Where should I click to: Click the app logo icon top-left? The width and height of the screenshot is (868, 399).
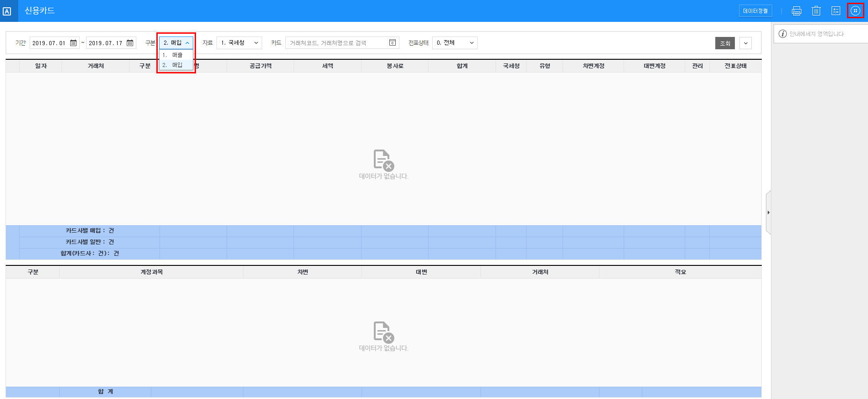tap(7, 11)
